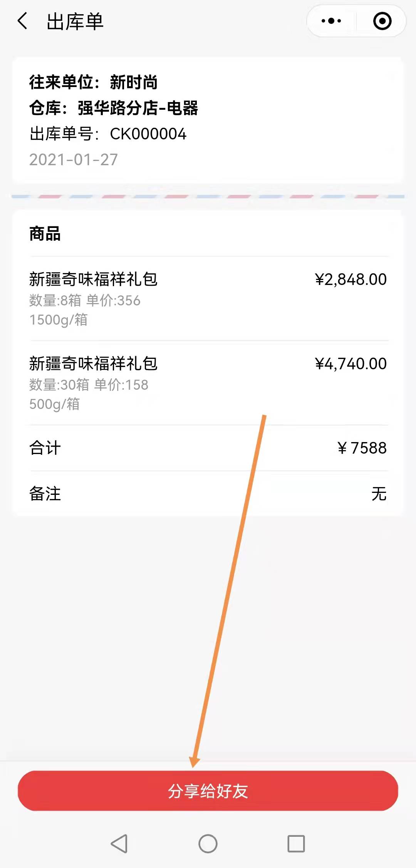Tap the 合计 total ¥7588 value
The width and height of the screenshot is (416, 868).
tap(362, 448)
